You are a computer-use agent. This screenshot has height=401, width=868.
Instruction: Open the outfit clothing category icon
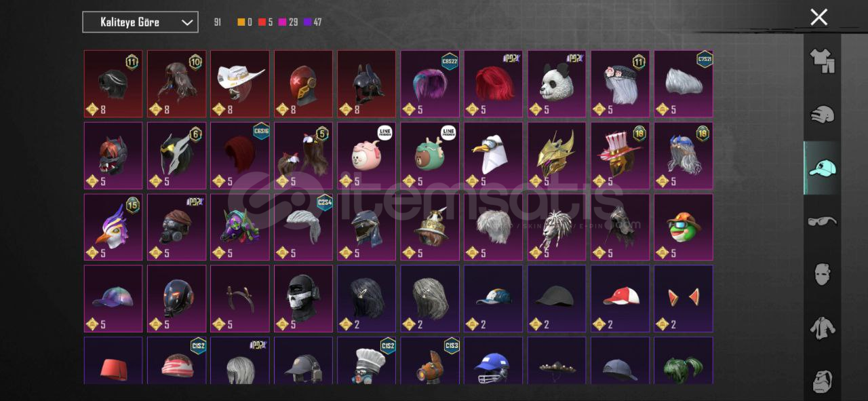[x=822, y=60]
